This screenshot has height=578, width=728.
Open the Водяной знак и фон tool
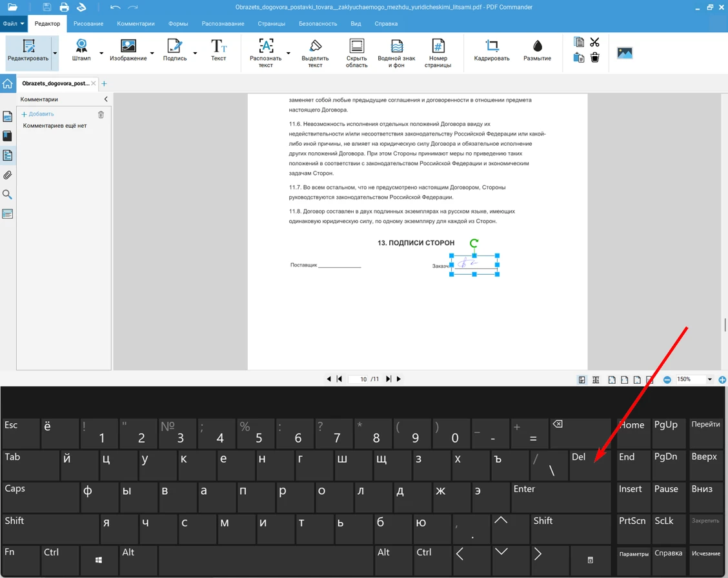click(396, 52)
